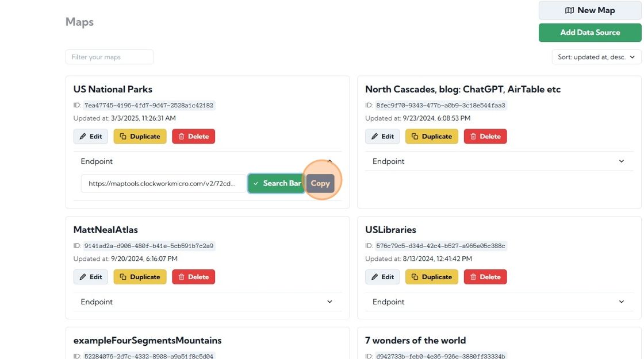Viewport: 644px width, 359px height.
Task: Edit the North Cascades blog map
Action: tap(382, 136)
